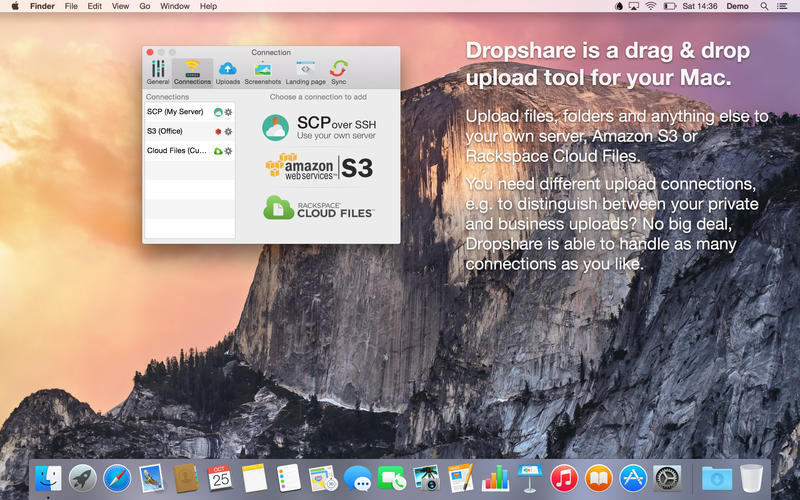Image resolution: width=800 pixels, height=500 pixels.
Task: Open the Screenshots settings pane
Action: [263, 71]
